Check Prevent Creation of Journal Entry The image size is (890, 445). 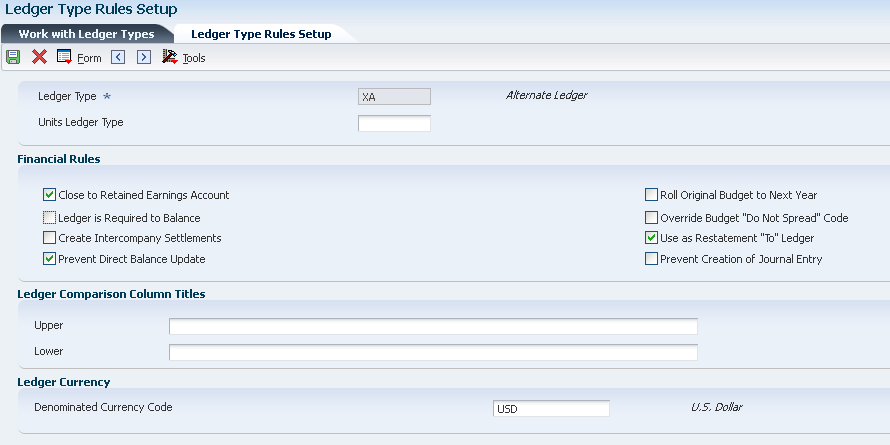click(651, 259)
